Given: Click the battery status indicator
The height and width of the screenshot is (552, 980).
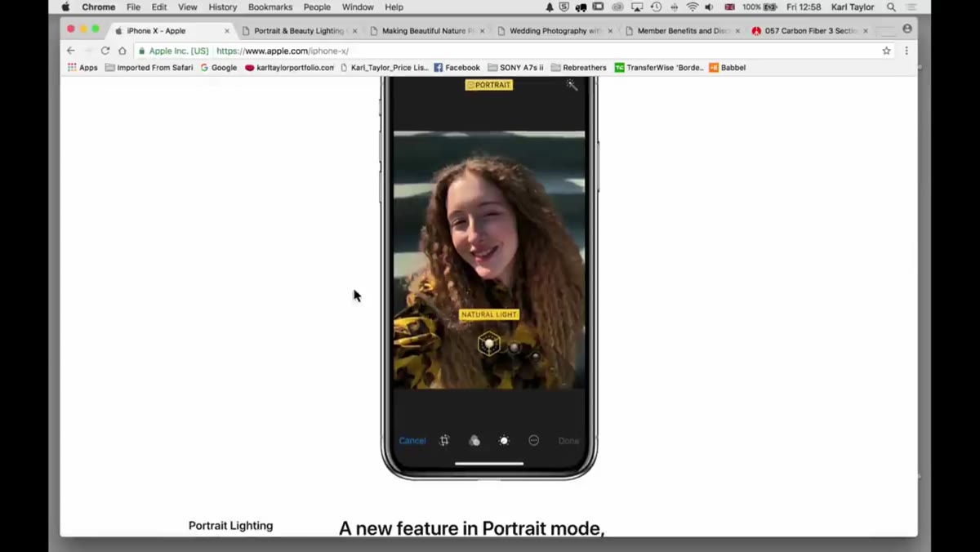Looking at the screenshot, I should [759, 7].
